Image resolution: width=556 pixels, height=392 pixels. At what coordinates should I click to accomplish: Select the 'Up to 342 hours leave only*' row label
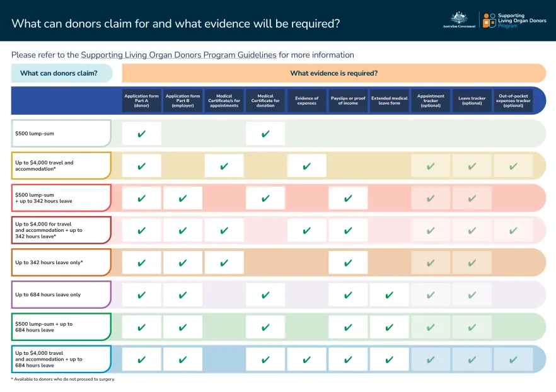click(x=61, y=262)
